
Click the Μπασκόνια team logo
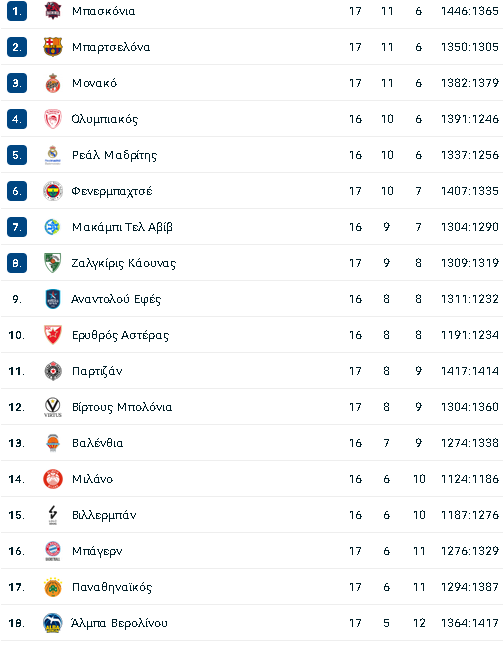click(53, 11)
